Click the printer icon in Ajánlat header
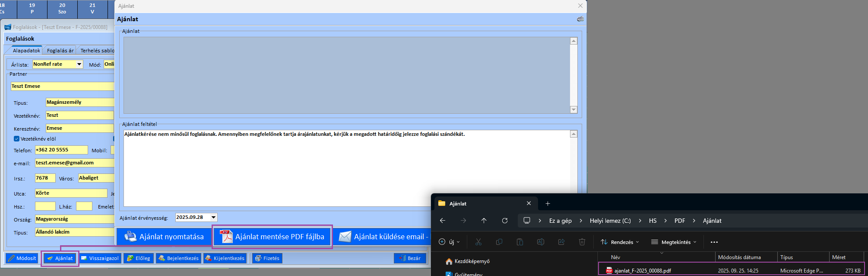868x276 pixels. point(580,19)
